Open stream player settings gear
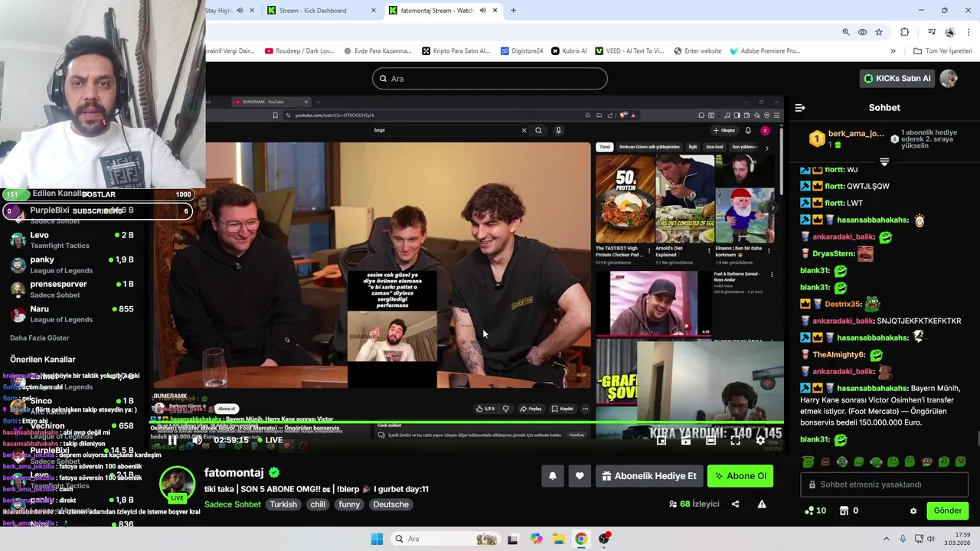 click(760, 440)
